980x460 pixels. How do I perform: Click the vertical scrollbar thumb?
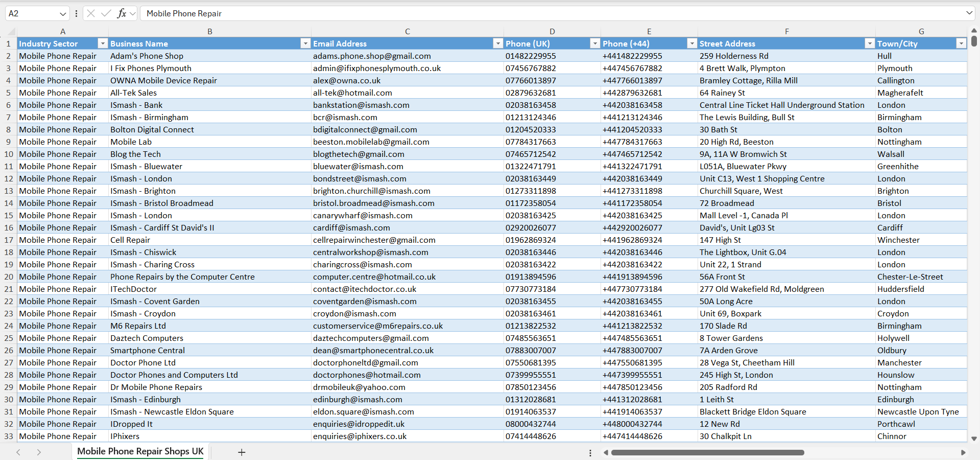[974, 40]
